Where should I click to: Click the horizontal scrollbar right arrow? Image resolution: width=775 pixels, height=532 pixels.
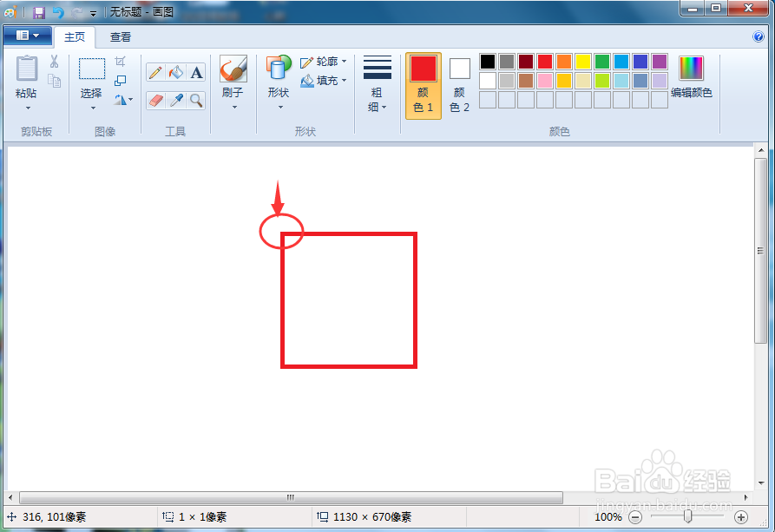tap(746, 497)
